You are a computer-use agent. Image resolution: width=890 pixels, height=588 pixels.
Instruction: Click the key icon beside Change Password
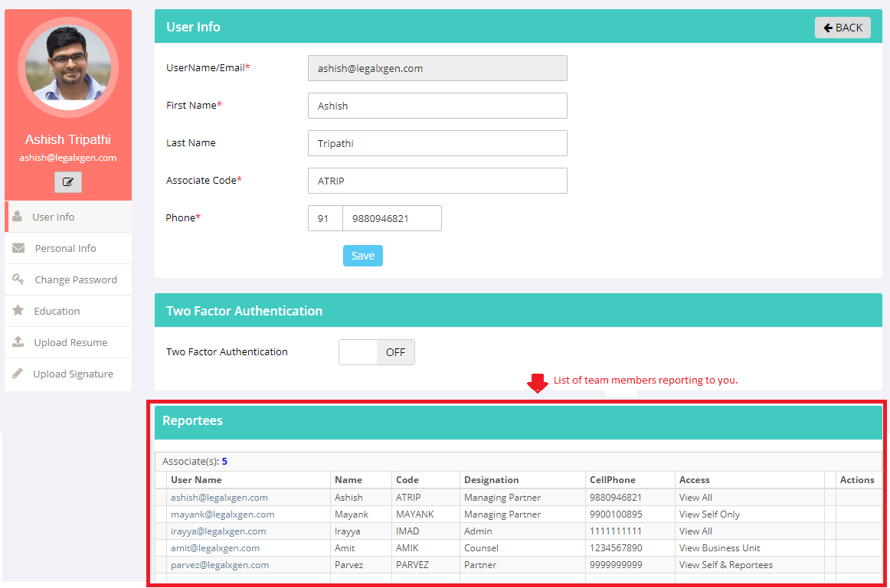click(18, 279)
